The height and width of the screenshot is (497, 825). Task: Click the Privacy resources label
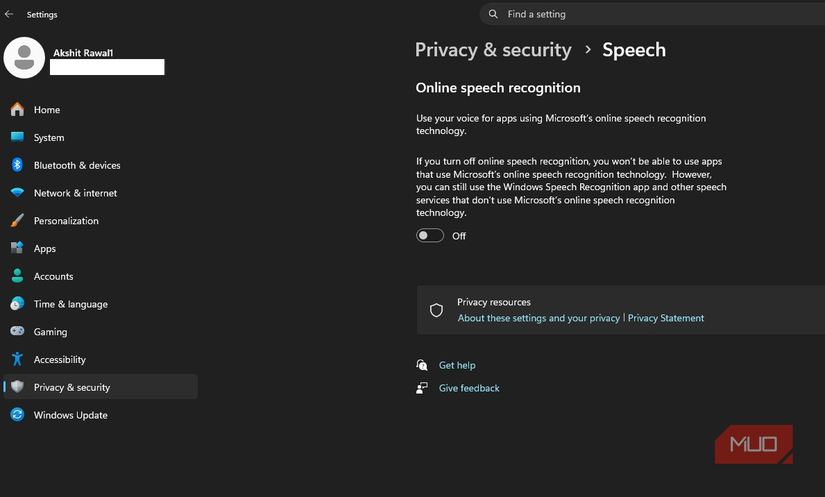tap(494, 302)
